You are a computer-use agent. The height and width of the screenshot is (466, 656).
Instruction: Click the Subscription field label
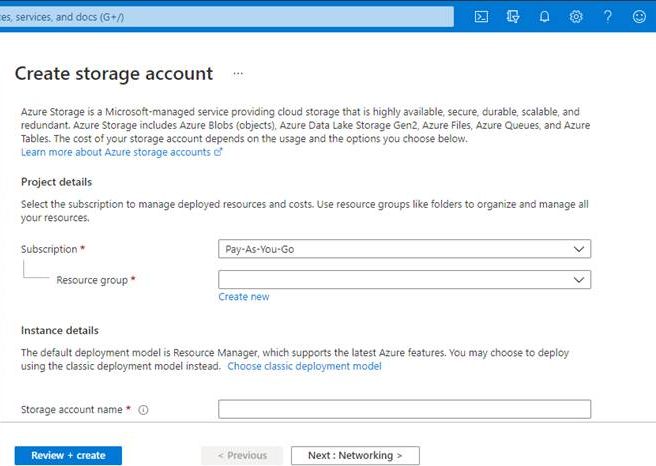click(x=49, y=249)
